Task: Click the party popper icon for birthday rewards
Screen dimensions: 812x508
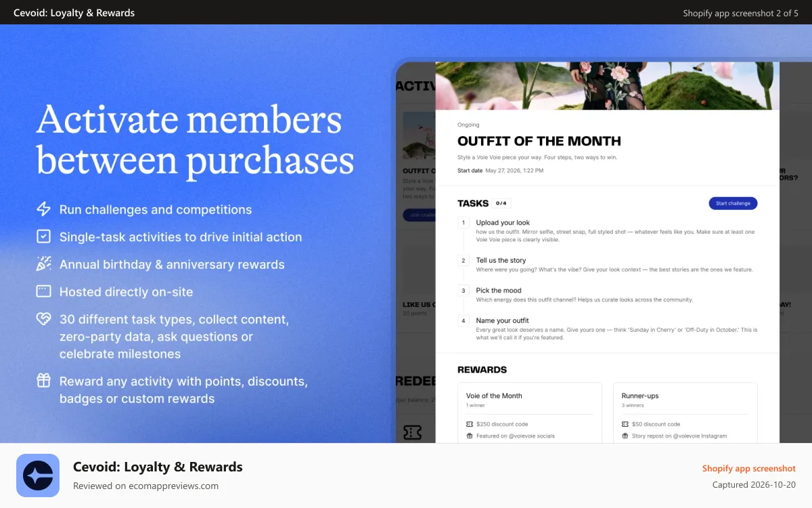Action: [x=43, y=264]
